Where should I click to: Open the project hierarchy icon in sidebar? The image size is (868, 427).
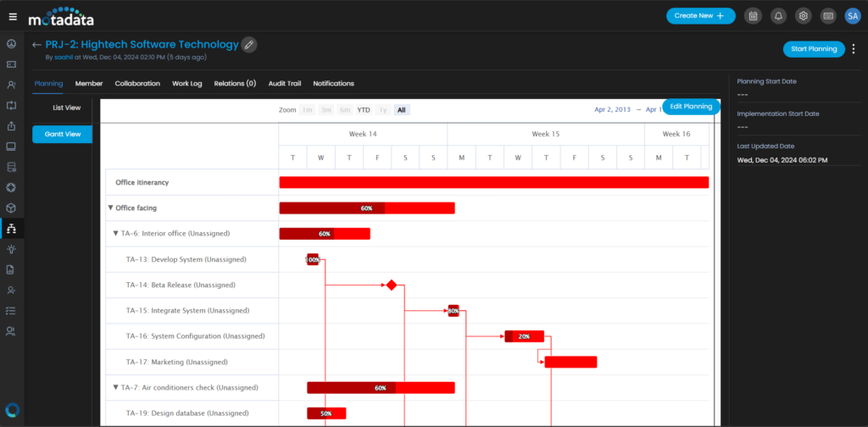click(12, 229)
